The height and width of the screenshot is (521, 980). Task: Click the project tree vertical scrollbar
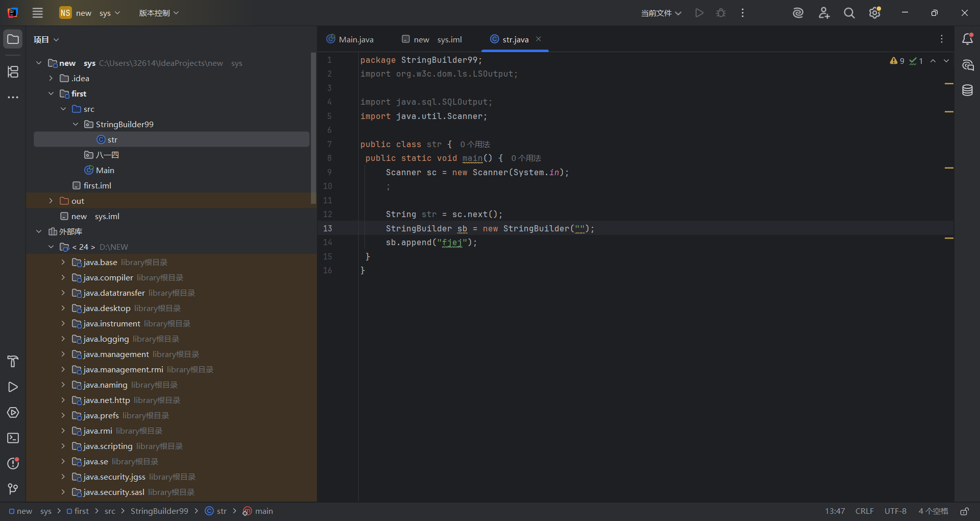tap(313, 128)
